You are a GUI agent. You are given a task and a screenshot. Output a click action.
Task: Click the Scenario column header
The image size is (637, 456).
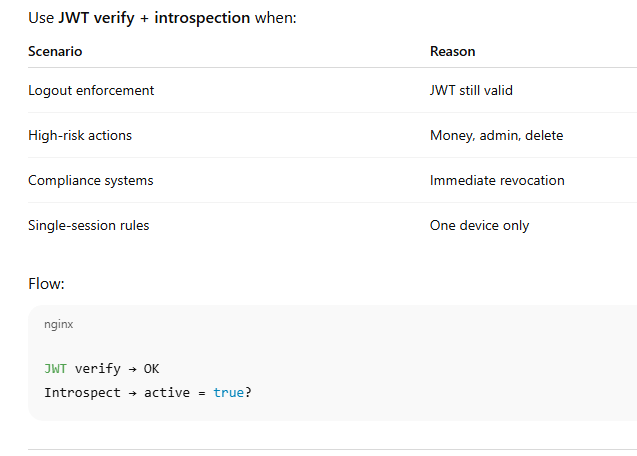point(55,51)
